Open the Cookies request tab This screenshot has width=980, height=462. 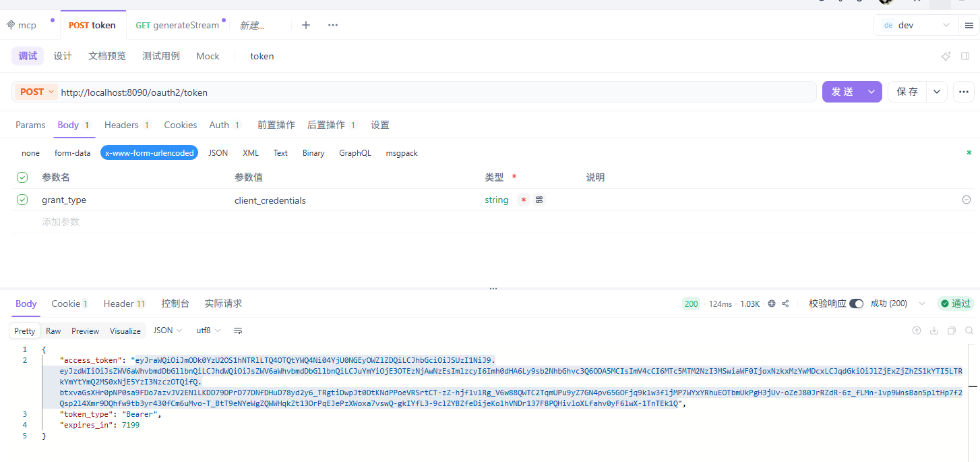pos(181,125)
